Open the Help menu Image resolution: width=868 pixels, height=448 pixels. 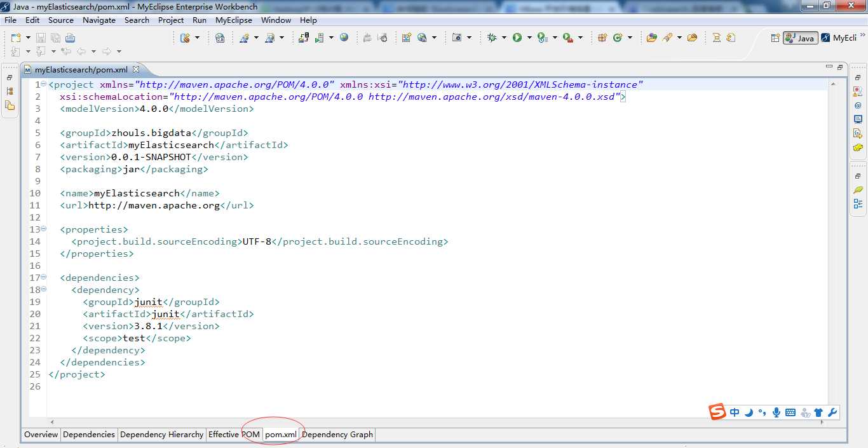pos(308,20)
